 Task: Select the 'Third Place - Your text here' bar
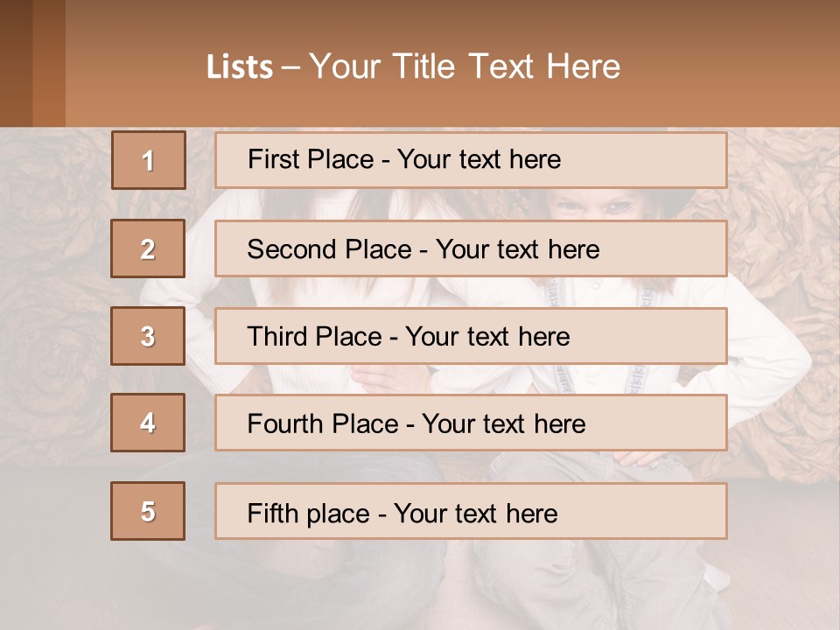471,336
